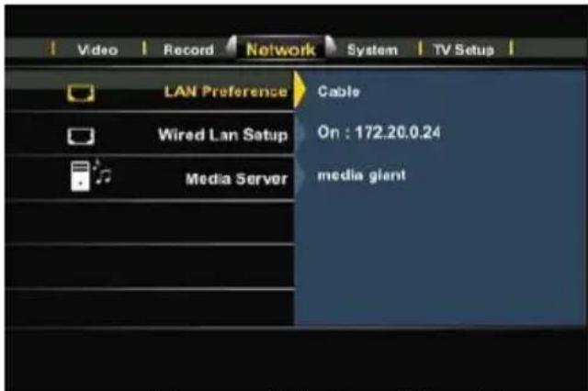Click the Media Server computer-with-music icon

click(91, 175)
